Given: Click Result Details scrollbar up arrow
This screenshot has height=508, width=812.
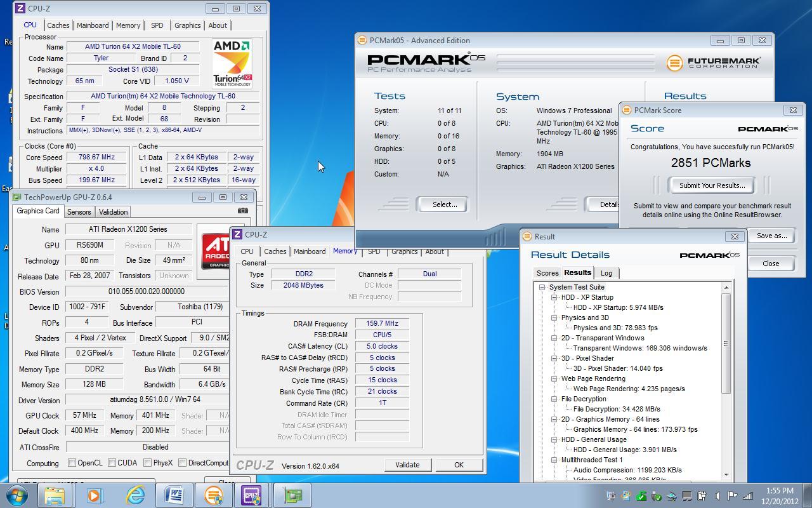Looking at the screenshot, I should (x=726, y=288).
